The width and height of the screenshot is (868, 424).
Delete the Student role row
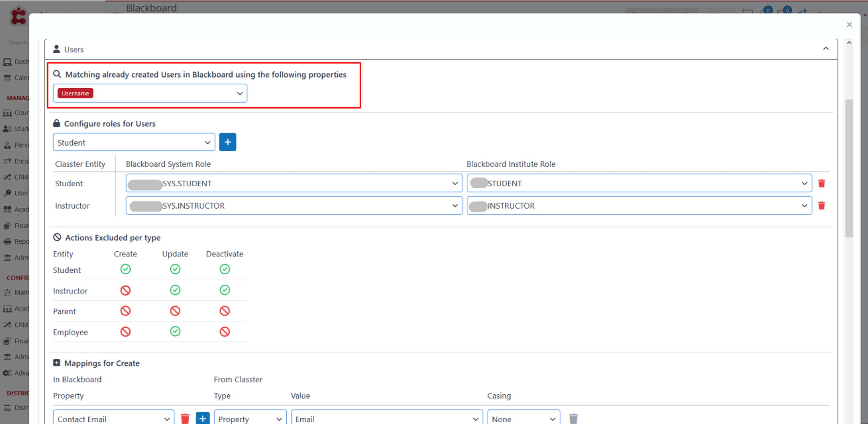pyautogui.click(x=822, y=183)
